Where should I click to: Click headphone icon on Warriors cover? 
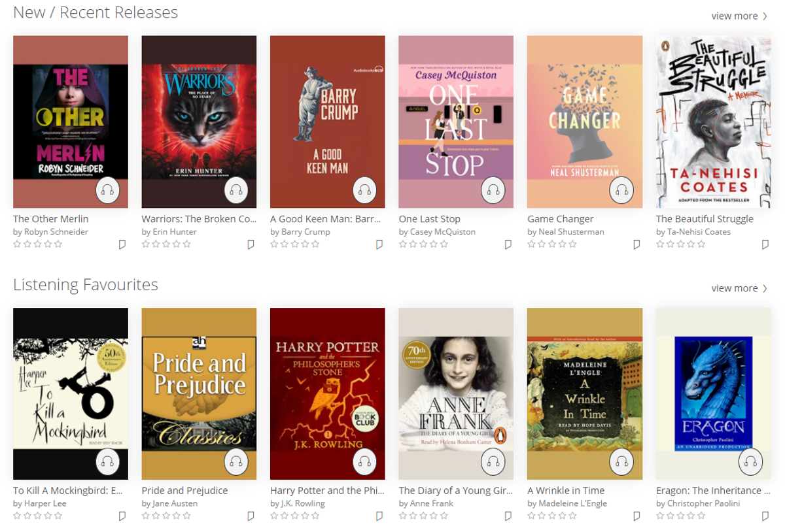coord(237,190)
